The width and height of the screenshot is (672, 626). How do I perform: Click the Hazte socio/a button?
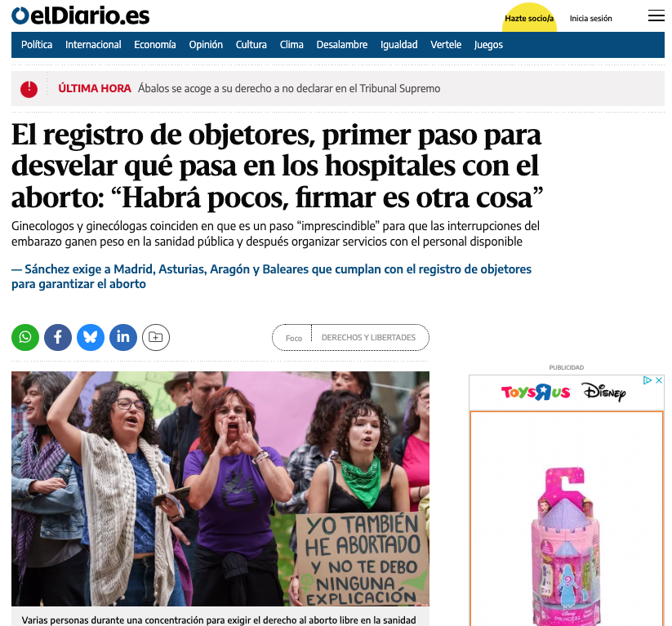tap(529, 18)
